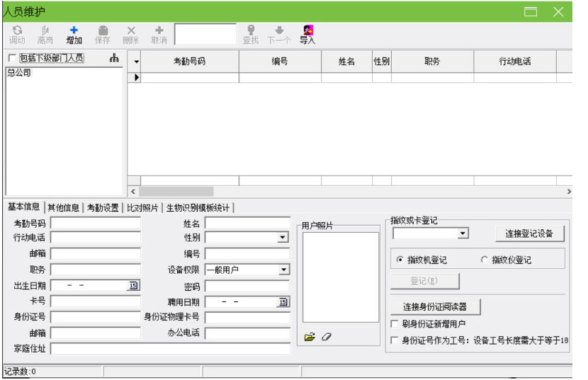Open the 性别 dropdown list
Screen dimensions: 588x380
(x=283, y=238)
